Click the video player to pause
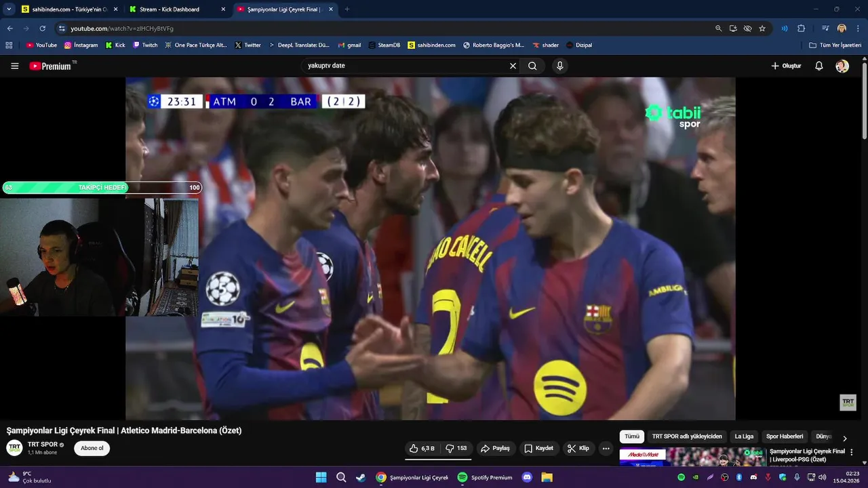Viewport: 868px width, 488px height. pyautogui.click(x=430, y=248)
